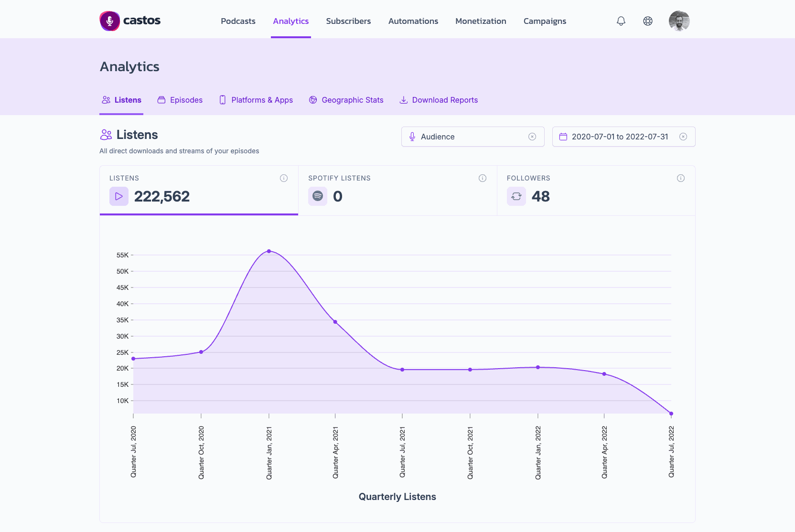Click the Castos logo
The width and height of the screenshot is (795, 532).
pos(130,21)
